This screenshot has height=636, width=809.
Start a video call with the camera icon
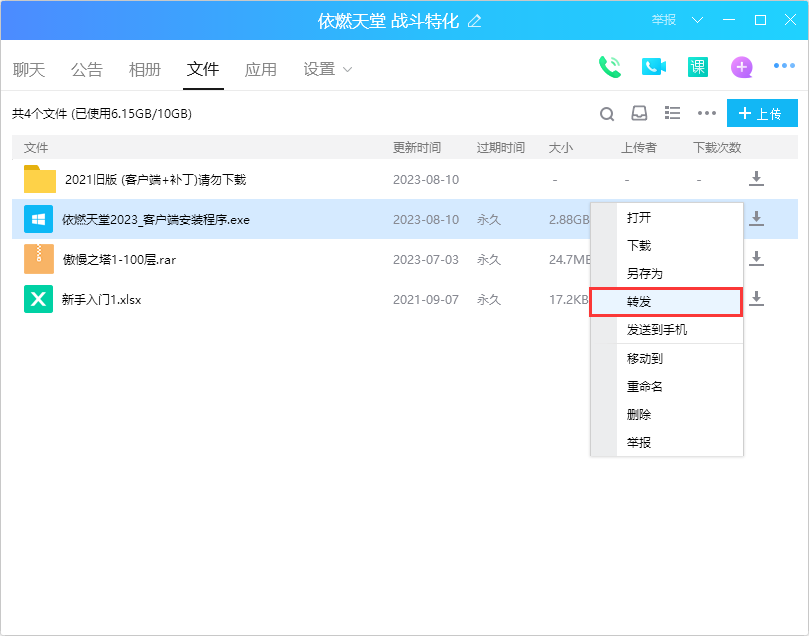pos(654,67)
